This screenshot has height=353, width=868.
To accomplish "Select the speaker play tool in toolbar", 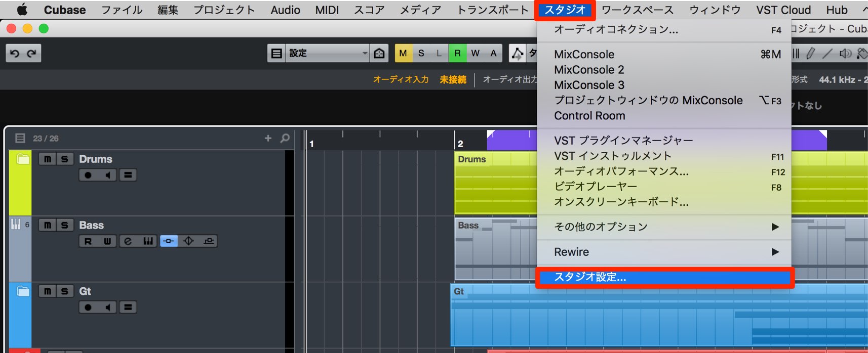I will pyautogui.click(x=845, y=53).
